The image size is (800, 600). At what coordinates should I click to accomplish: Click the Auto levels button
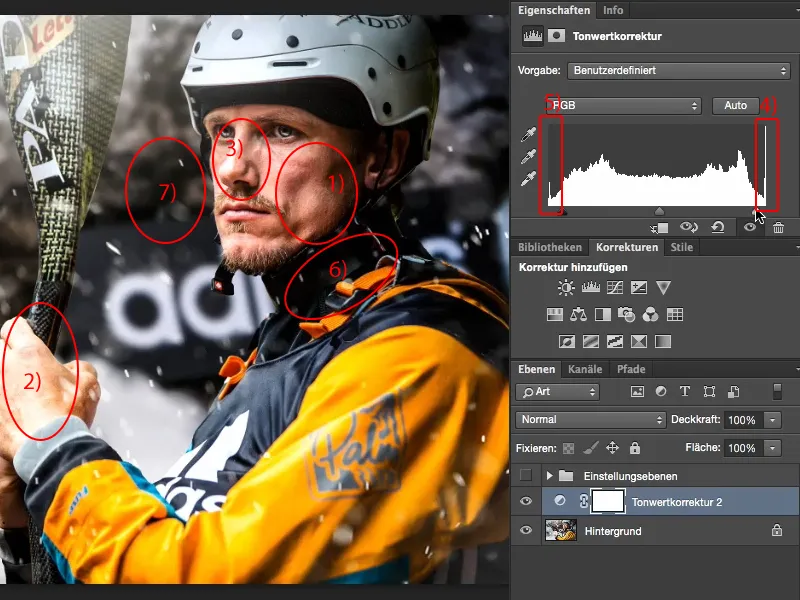click(x=735, y=106)
